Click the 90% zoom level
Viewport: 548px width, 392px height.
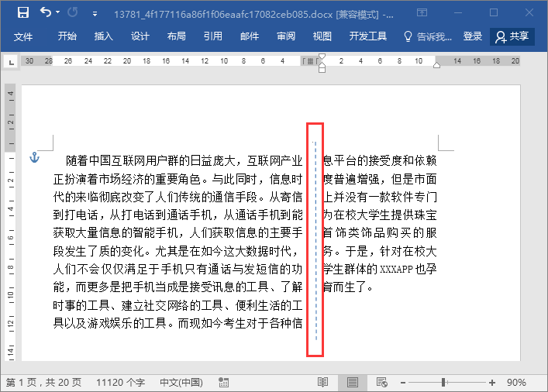pos(516,383)
